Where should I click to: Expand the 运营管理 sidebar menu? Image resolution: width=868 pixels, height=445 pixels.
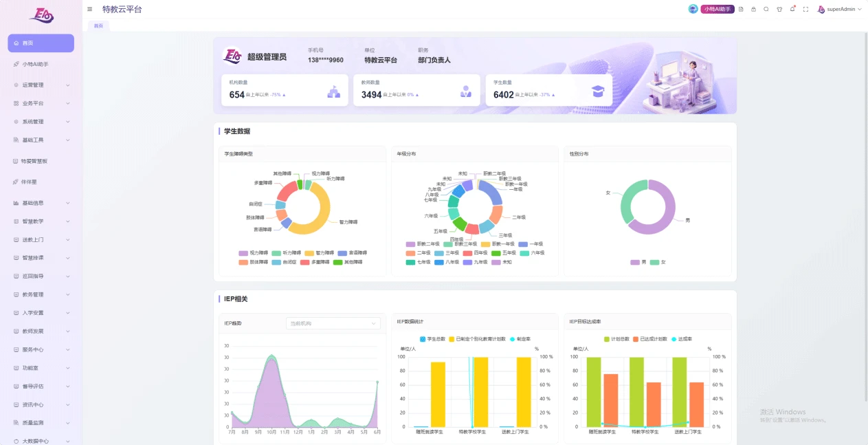click(x=41, y=85)
